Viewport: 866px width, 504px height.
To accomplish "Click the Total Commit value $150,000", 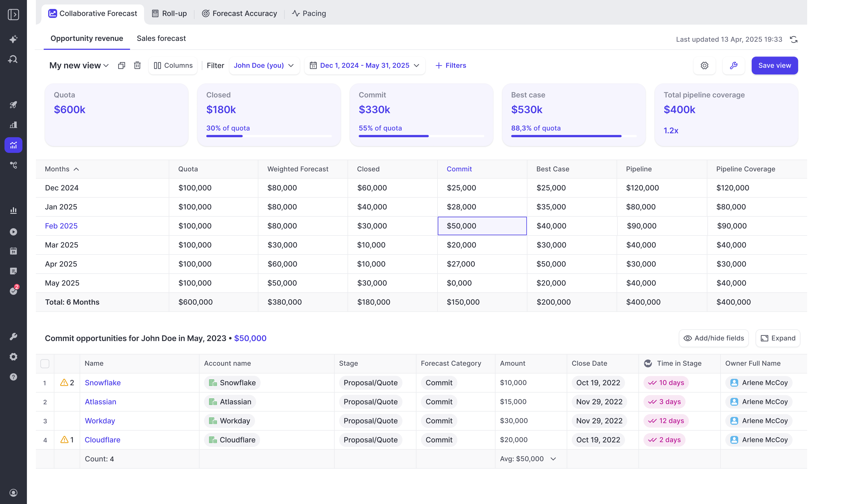I will pyautogui.click(x=463, y=302).
